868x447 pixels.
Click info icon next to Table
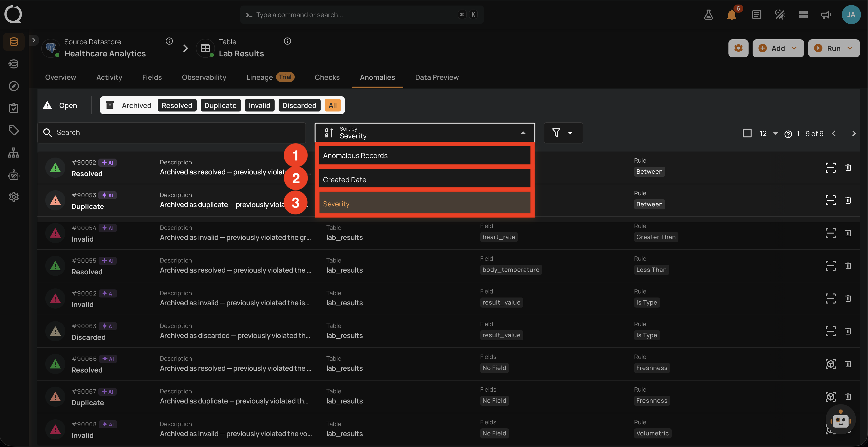click(x=287, y=41)
